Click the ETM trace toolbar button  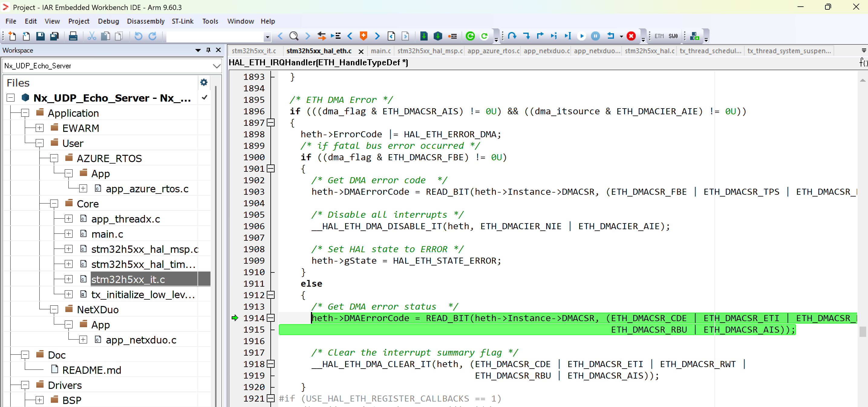coord(659,36)
